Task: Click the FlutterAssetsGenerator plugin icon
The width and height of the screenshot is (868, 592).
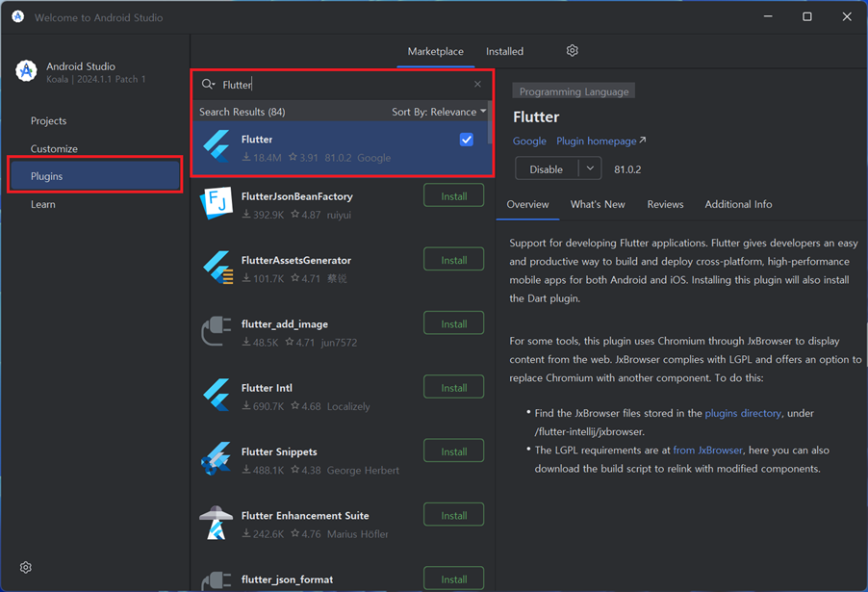Action: pos(216,269)
